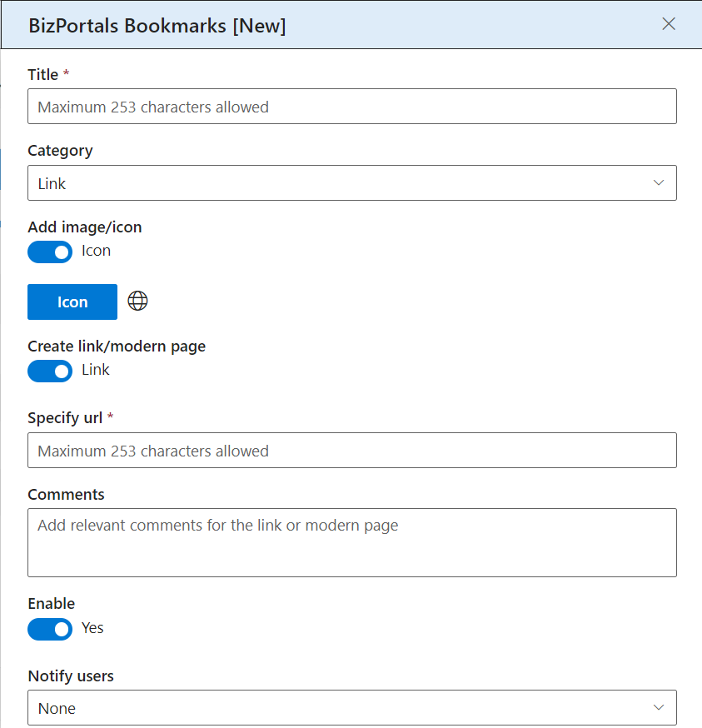
Task: Open the Notify users dropdown showing None
Action: click(x=352, y=707)
